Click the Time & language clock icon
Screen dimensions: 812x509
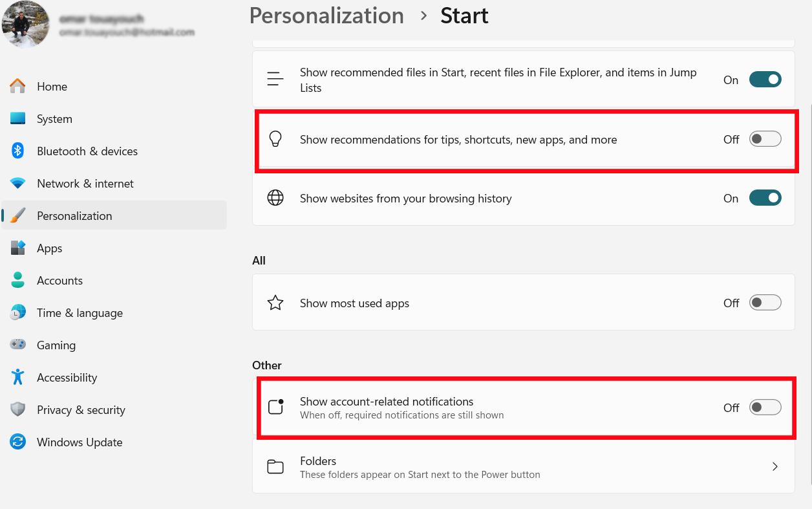18,312
